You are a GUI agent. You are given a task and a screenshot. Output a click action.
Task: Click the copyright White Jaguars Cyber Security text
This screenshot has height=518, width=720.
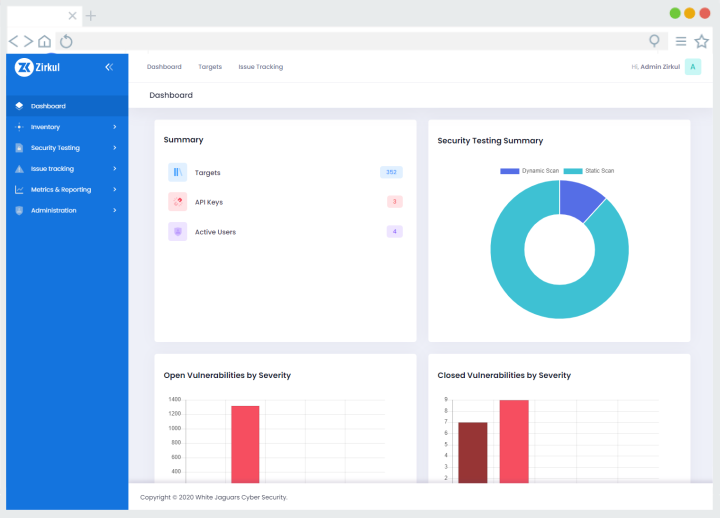[x=214, y=497]
